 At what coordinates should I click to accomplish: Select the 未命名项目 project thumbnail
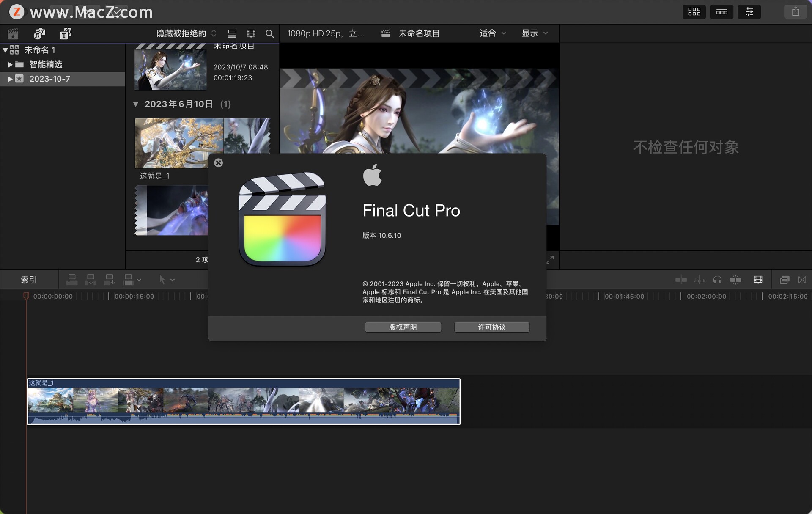(170, 67)
